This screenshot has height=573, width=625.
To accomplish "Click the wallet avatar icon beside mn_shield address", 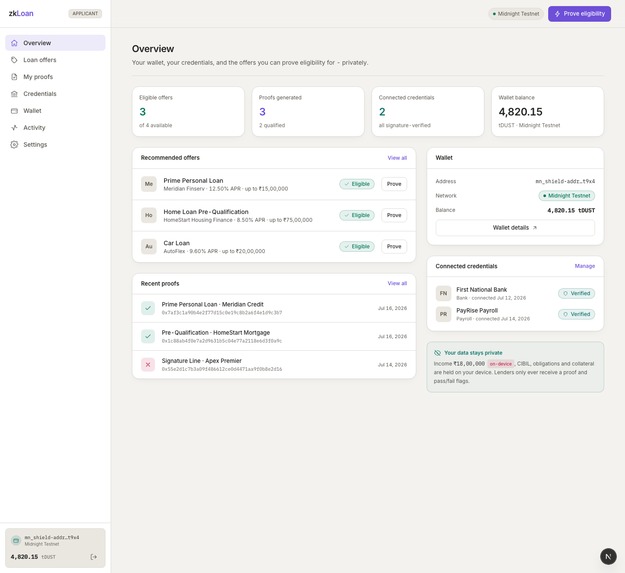I will (x=16, y=540).
